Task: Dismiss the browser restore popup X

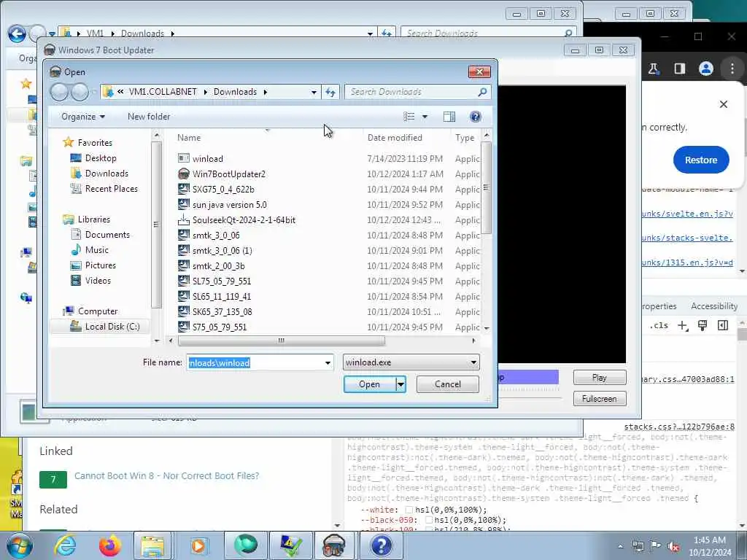Action: 723,104
